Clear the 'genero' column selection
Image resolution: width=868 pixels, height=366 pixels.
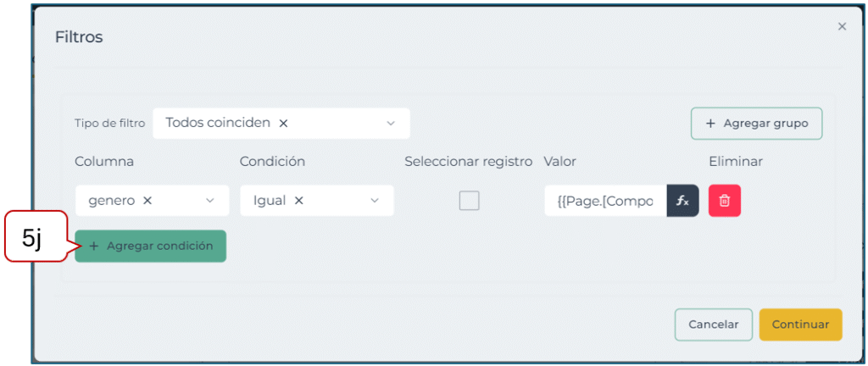[147, 201]
